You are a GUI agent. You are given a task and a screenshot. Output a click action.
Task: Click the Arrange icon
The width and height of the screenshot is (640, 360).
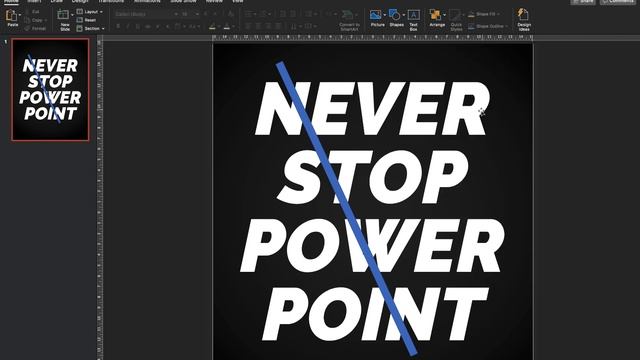(436, 15)
